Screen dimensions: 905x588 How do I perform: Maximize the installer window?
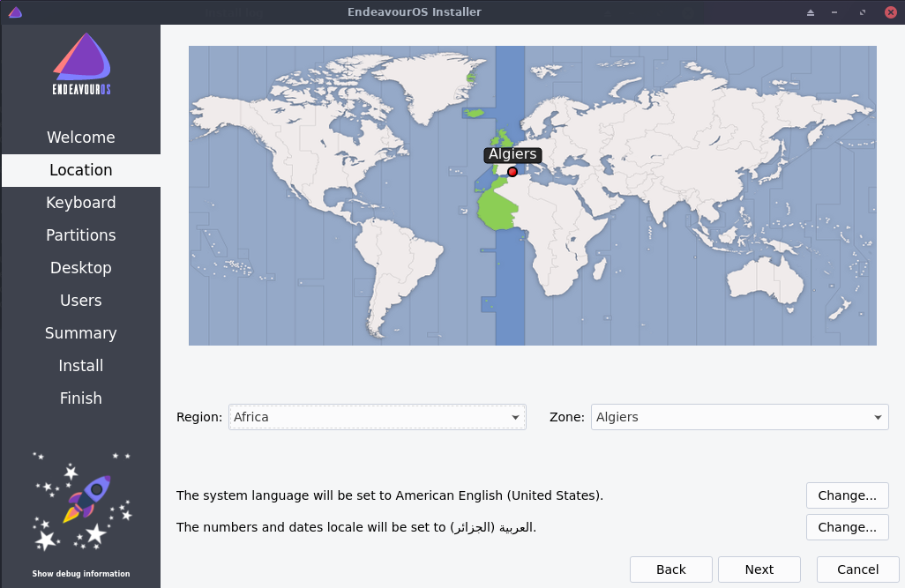click(x=862, y=12)
